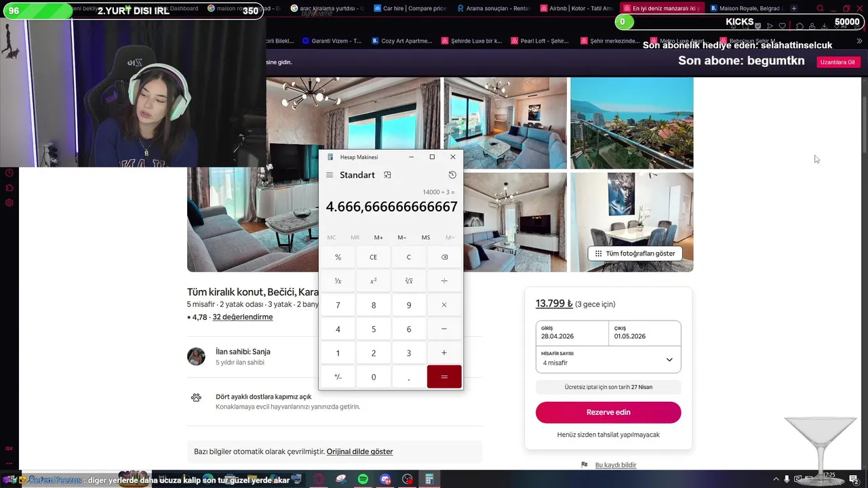Viewport: 868px width, 488px height.
Task: Open the 32 değerlendirme reviews link
Action: [x=243, y=317]
